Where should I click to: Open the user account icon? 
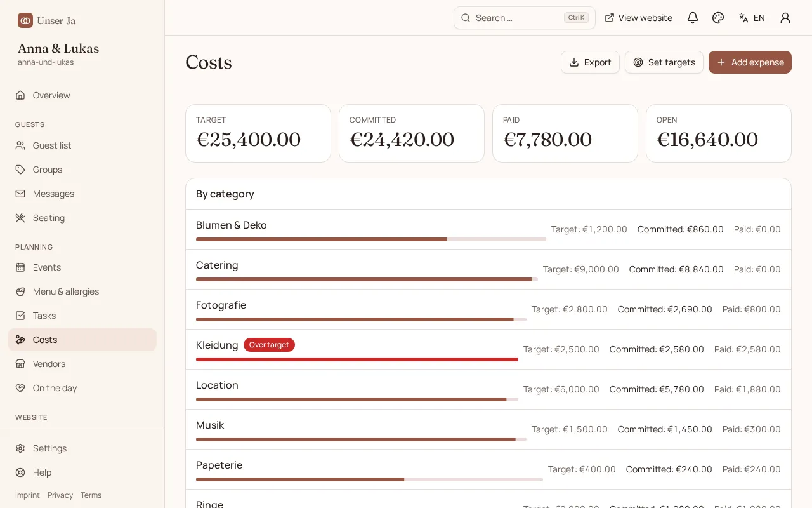(785, 18)
